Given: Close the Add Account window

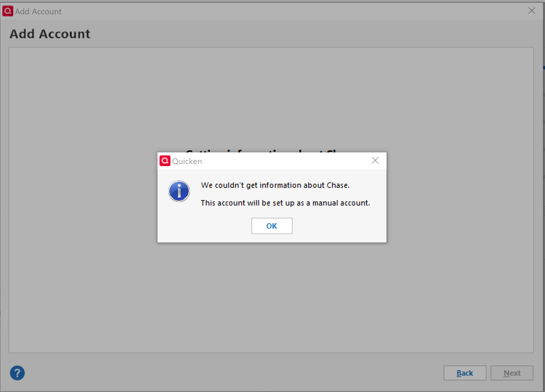Looking at the screenshot, I should [x=532, y=11].
